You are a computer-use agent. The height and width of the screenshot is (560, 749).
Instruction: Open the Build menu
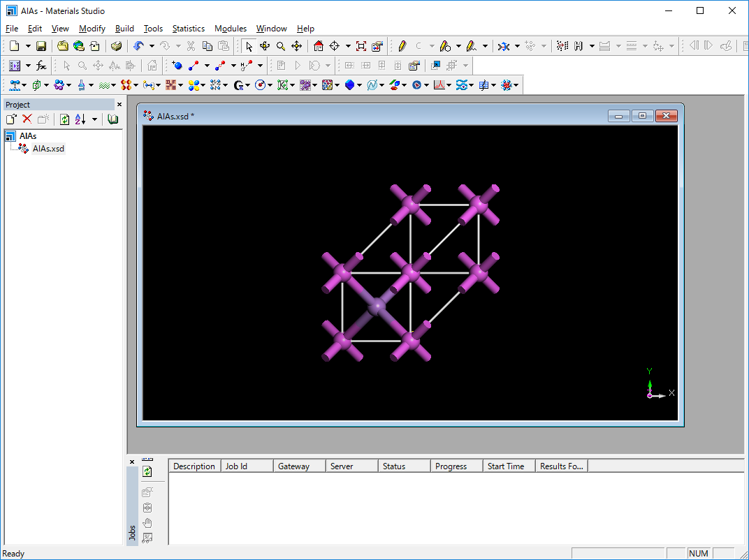[124, 29]
